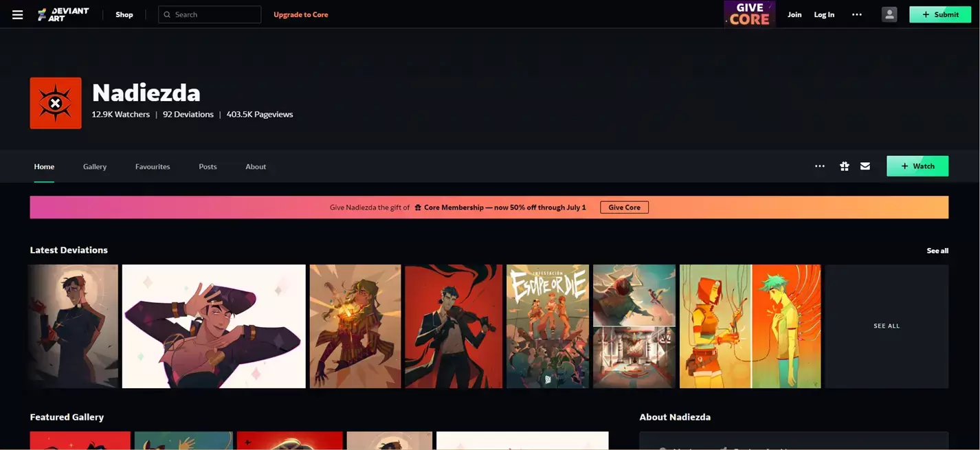Open the header more-options ellipsis menu

(x=857, y=14)
